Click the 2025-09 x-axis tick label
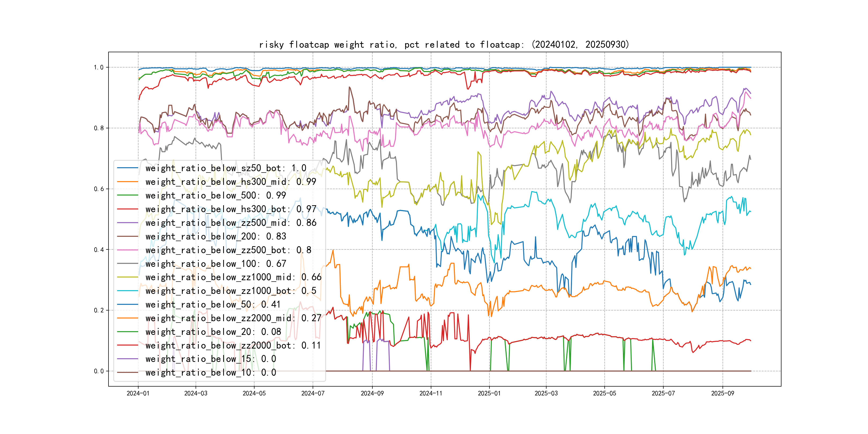 pos(723,393)
